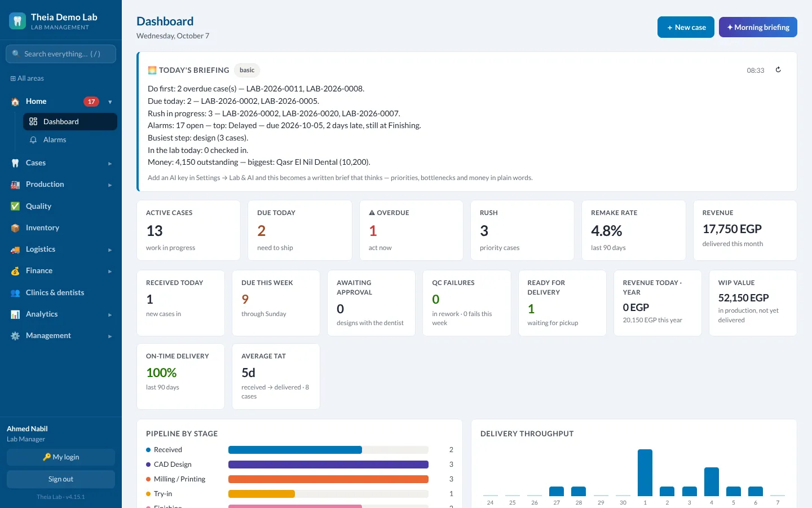812x508 pixels.
Task: Click the Inventory box icon
Action: pyautogui.click(x=15, y=228)
